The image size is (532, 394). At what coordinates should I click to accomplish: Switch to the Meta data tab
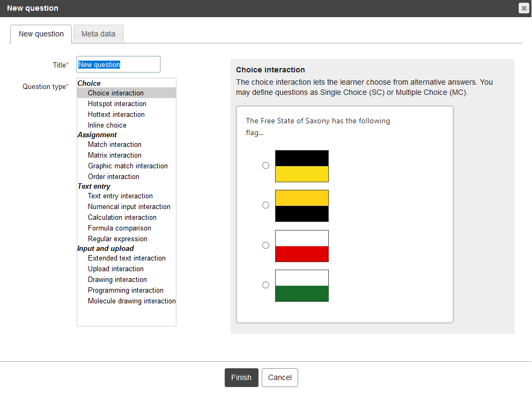[x=98, y=34]
